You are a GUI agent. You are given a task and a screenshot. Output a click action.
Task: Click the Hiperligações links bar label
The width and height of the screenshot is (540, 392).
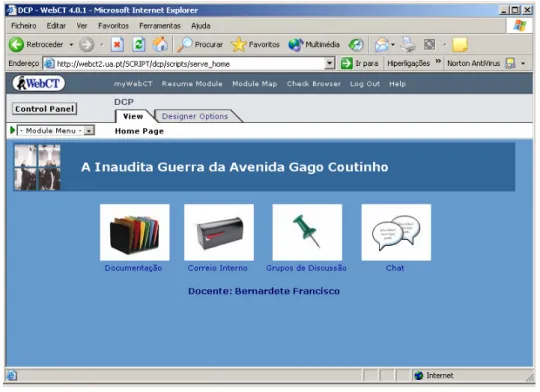(409, 64)
